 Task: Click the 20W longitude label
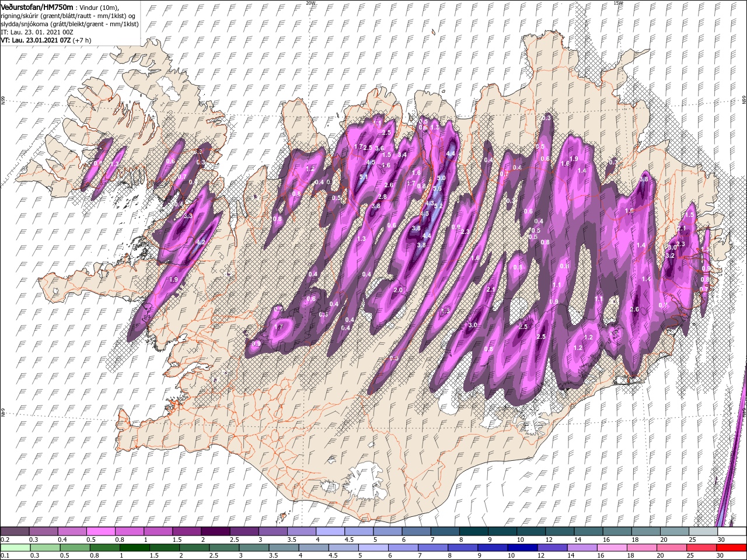point(310,3)
